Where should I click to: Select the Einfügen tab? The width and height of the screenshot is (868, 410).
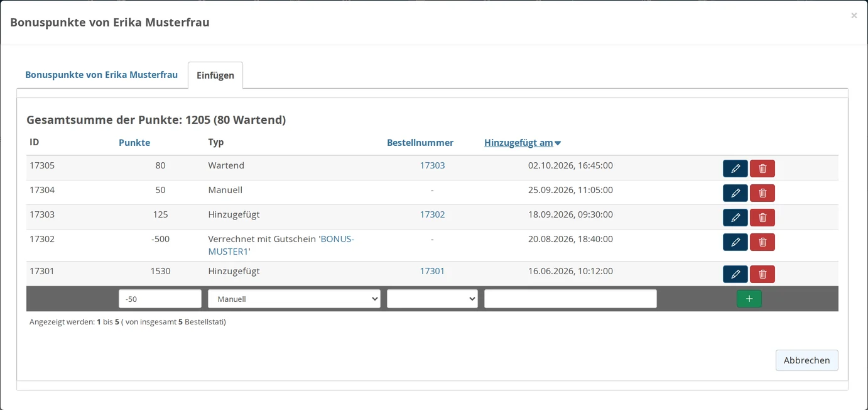(x=215, y=75)
